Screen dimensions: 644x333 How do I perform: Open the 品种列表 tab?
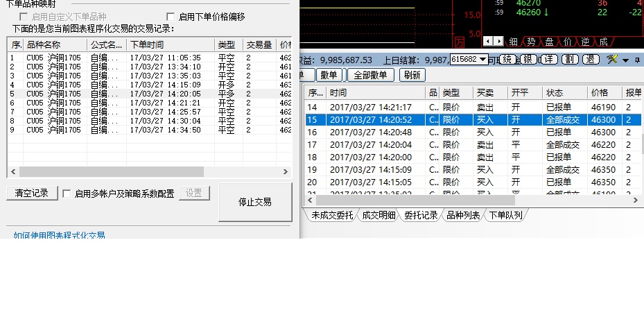[x=463, y=215]
